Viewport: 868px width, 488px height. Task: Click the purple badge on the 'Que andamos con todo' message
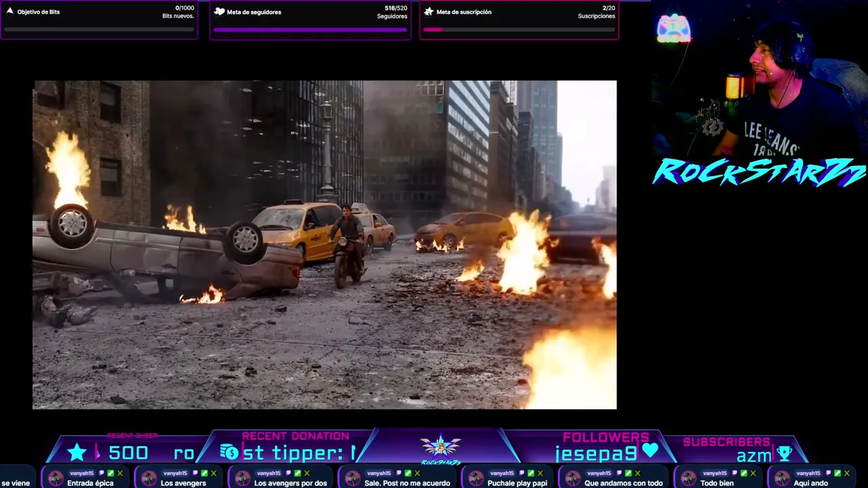point(619,473)
